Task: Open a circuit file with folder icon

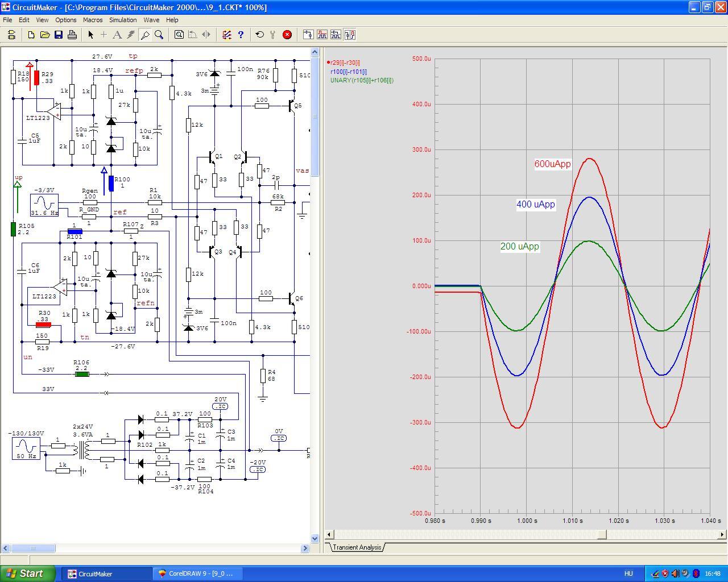Action: point(45,35)
